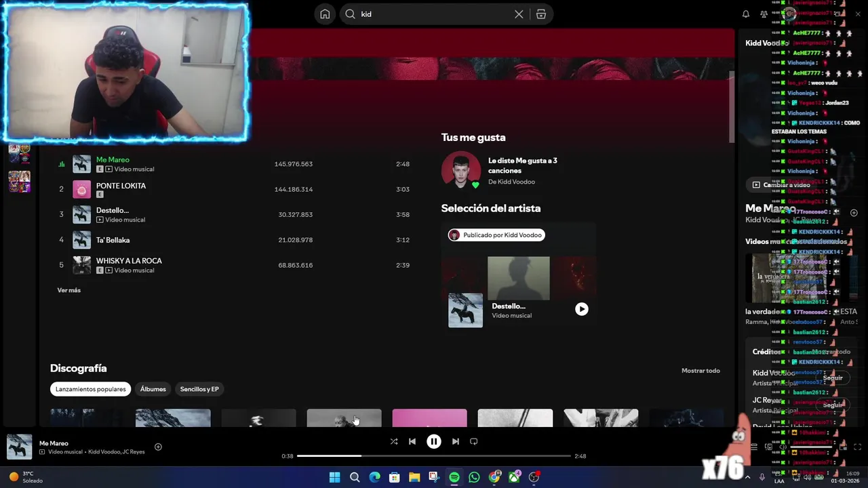This screenshot has width=868, height=488.
Task: Open Snipping Tool from taskbar
Action: [434, 477]
